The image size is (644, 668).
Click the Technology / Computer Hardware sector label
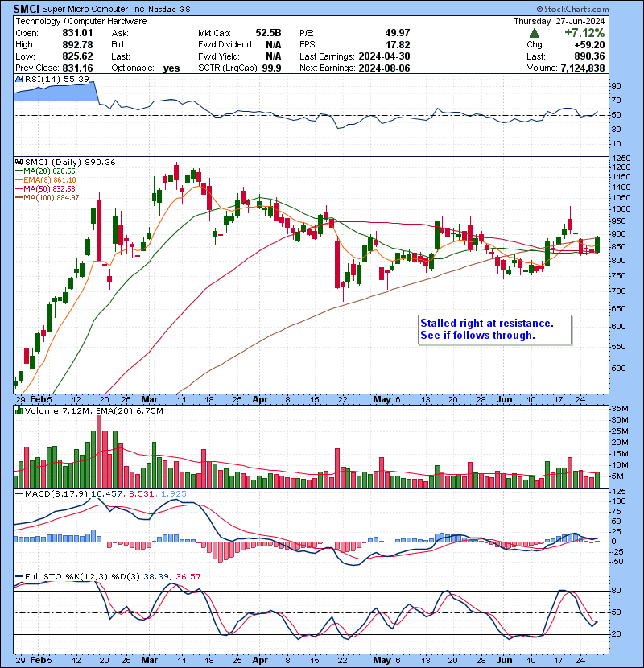[x=81, y=21]
